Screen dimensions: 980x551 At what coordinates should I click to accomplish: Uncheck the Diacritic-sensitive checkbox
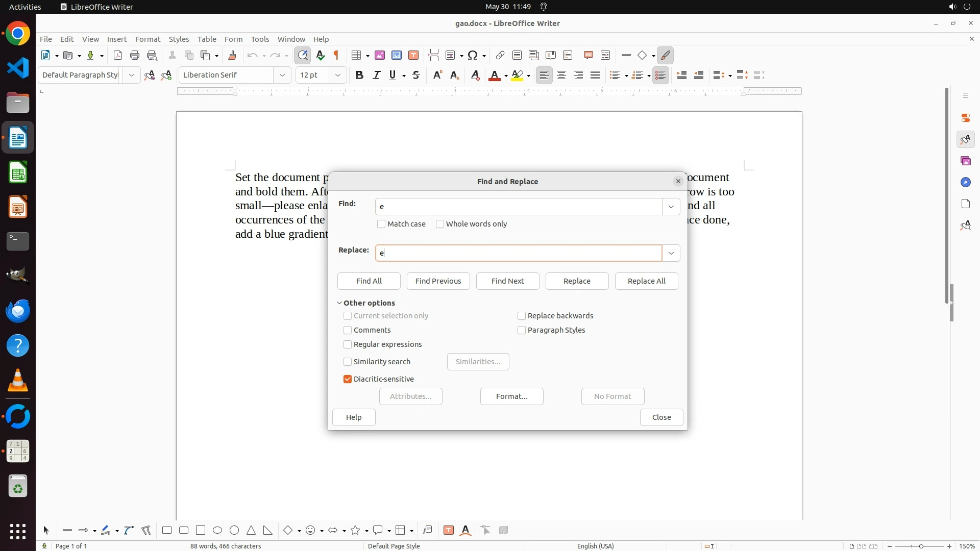coord(348,379)
